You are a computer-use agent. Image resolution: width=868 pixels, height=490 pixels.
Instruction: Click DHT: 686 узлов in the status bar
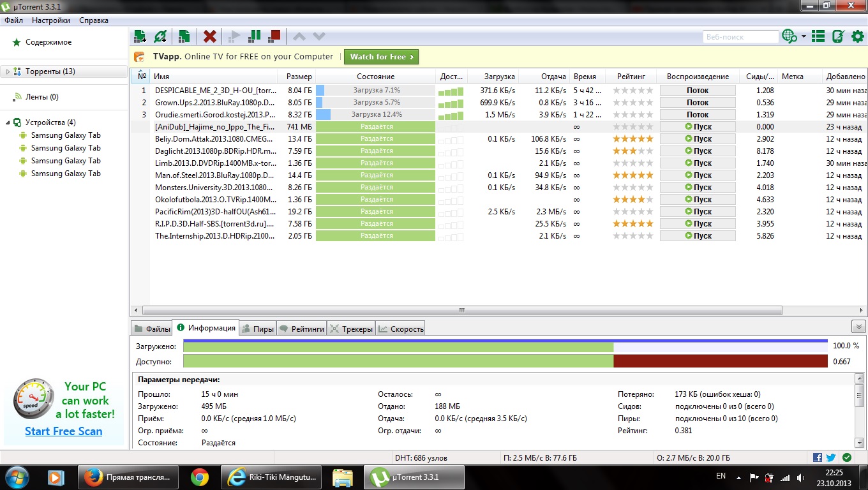421,458
